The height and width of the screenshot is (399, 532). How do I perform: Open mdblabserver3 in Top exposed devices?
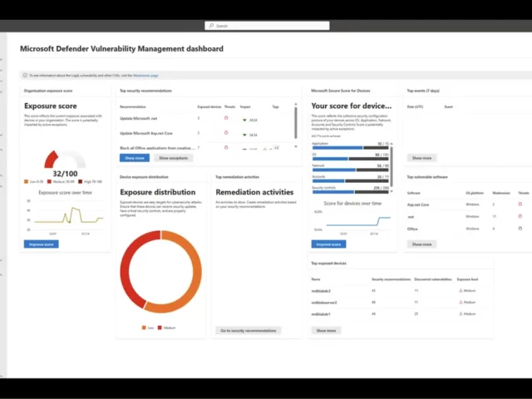coord(324,303)
